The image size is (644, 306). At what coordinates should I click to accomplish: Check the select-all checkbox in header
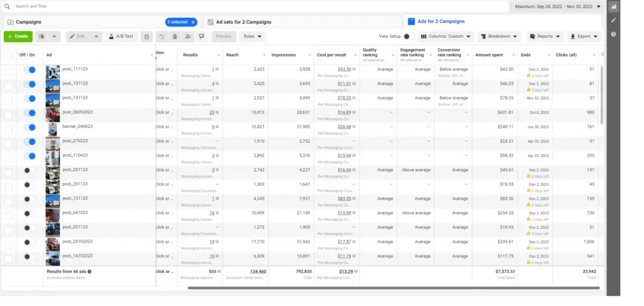pos(8,55)
